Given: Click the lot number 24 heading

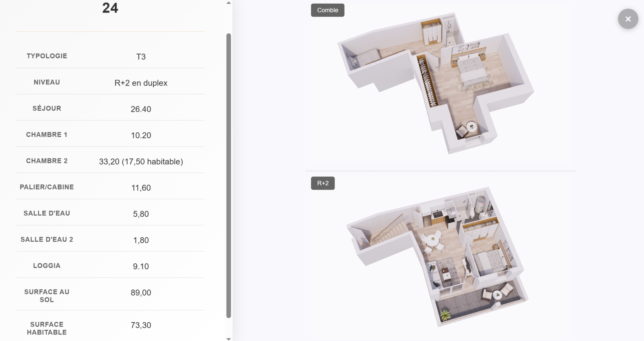Looking at the screenshot, I should [110, 8].
